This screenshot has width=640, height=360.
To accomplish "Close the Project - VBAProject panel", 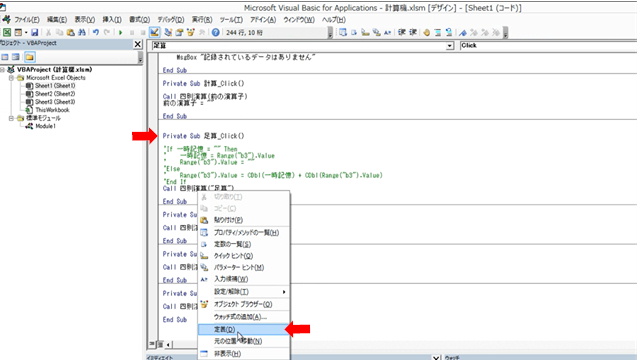I will [138, 44].
